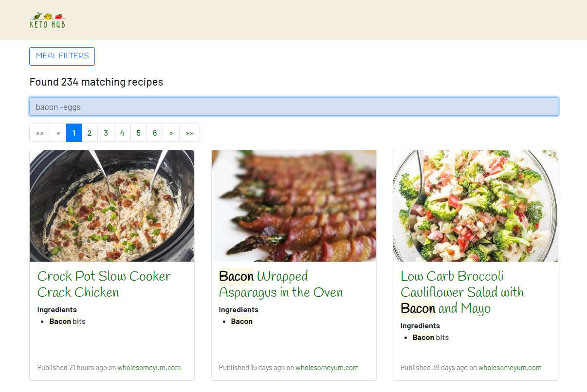
Task: Select page 2 in pagination
Action: [x=90, y=133]
